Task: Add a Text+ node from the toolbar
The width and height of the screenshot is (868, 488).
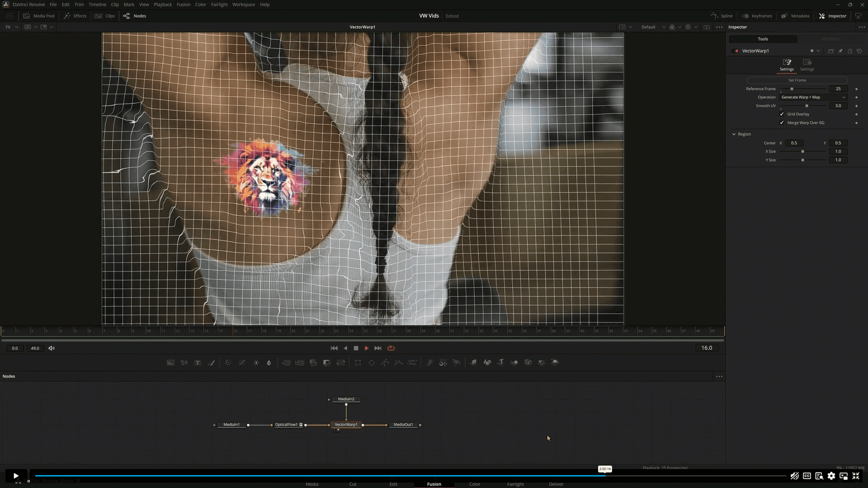Action: point(198,362)
